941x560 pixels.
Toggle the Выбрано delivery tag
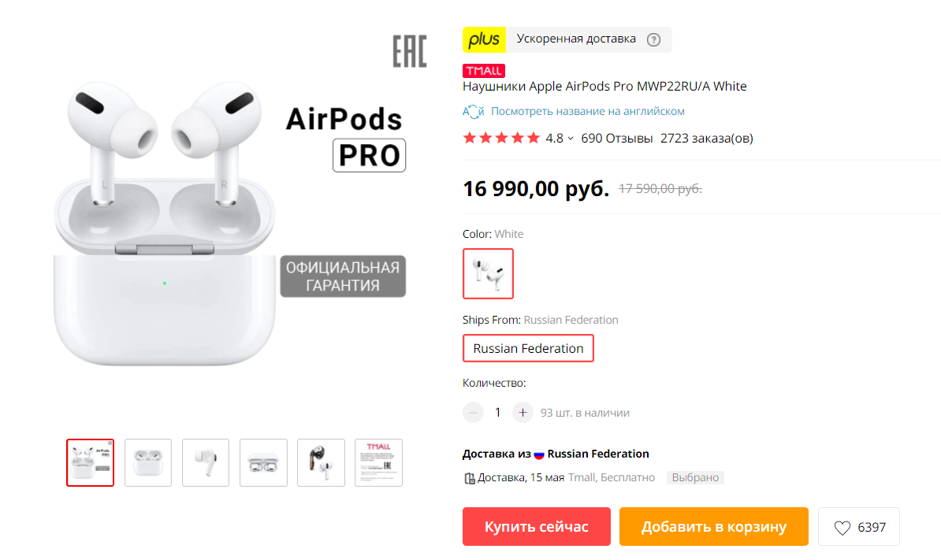(695, 478)
